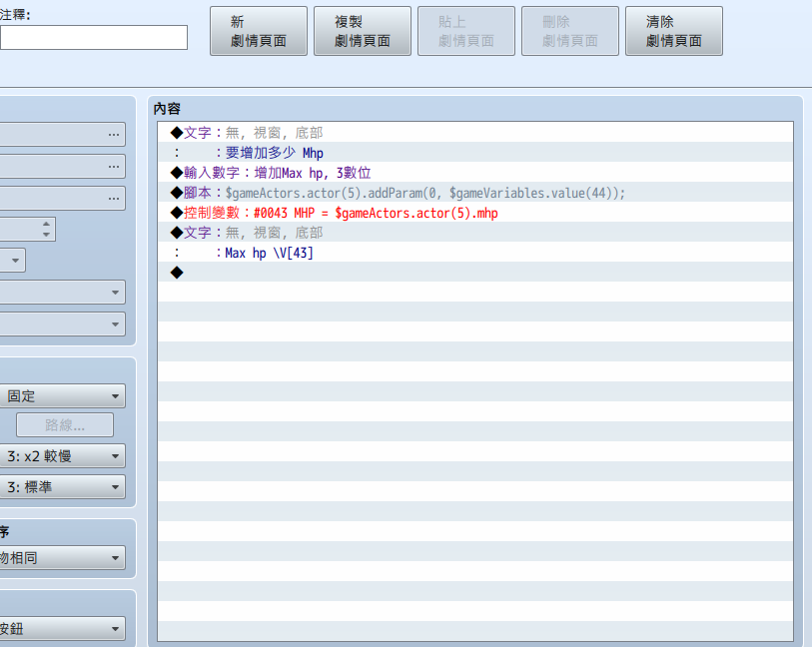Click the 貼上劇情頁面 button

coord(466,31)
